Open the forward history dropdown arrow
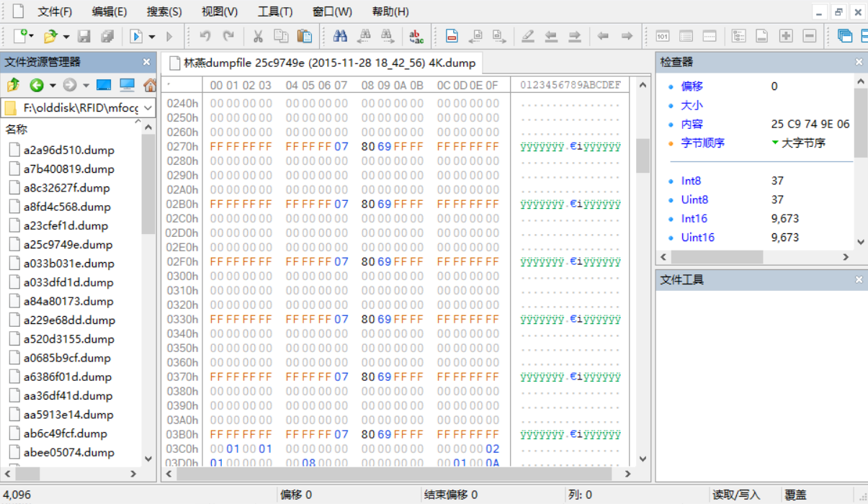The height and width of the screenshot is (504, 868). pos(86,85)
